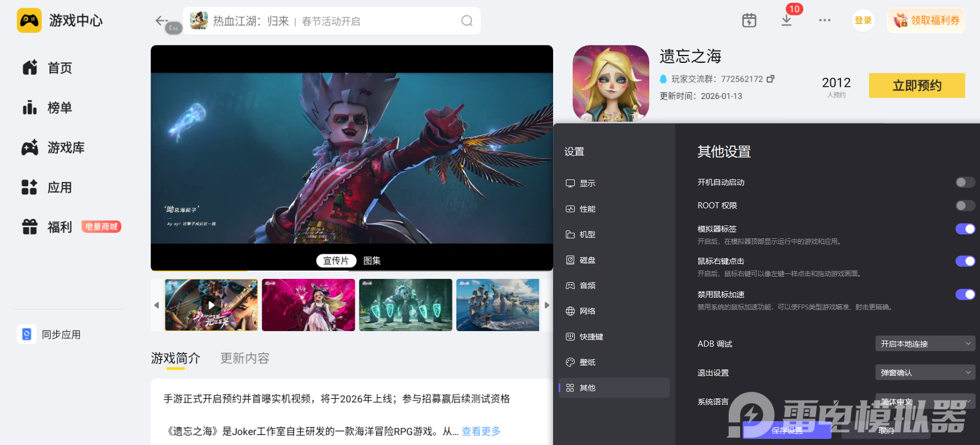Click the 遗忘之海 game icon
The width and height of the screenshot is (980, 445).
click(611, 83)
